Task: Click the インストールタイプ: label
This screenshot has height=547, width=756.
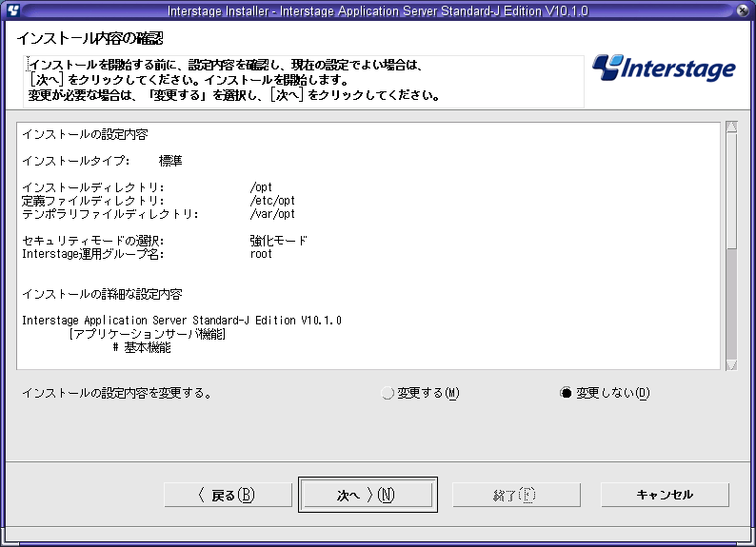Action: click(x=76, y=161)
